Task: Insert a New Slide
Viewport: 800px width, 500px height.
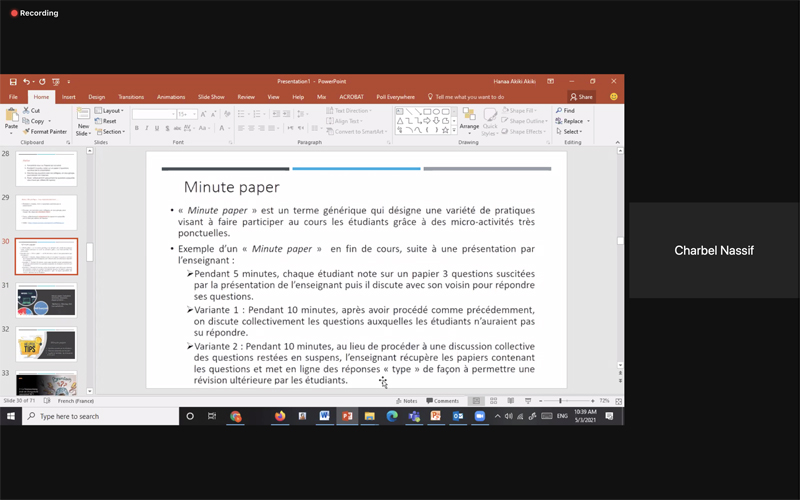Action: [84, 122]
